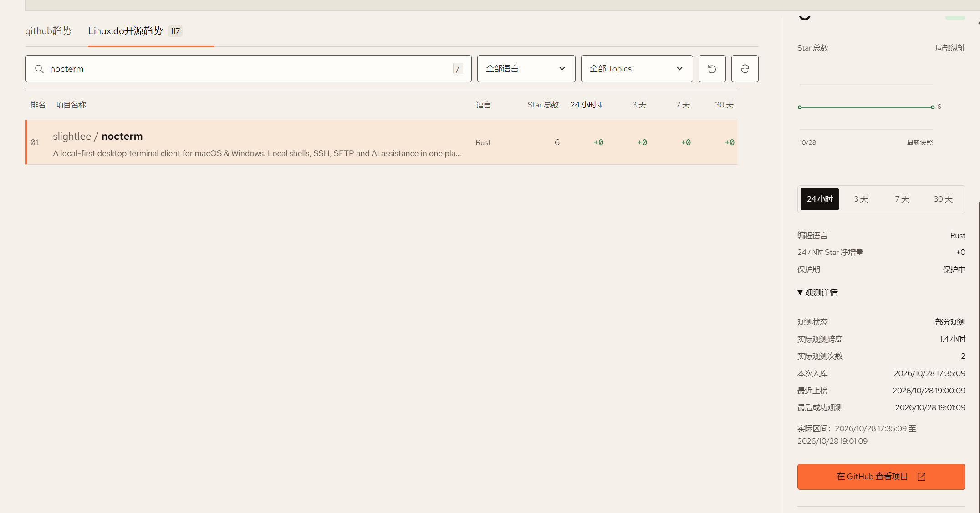Collapse the 观测详情 section

[817, 293]
